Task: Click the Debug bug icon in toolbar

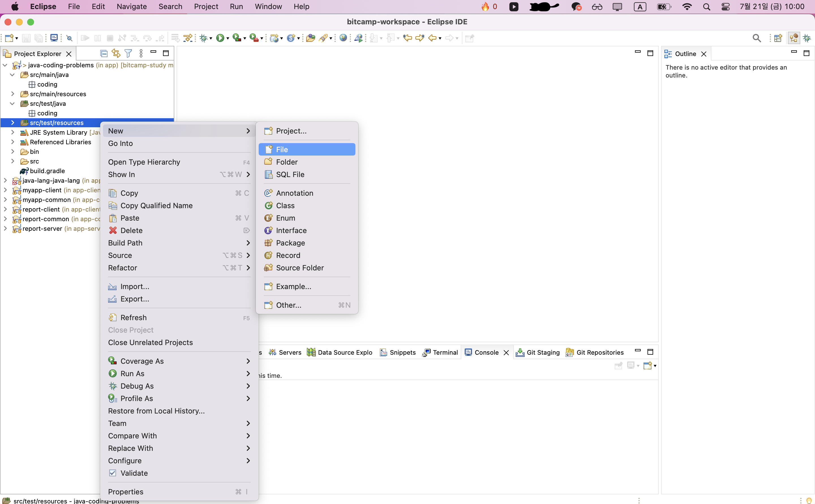Action: [203, 38]
